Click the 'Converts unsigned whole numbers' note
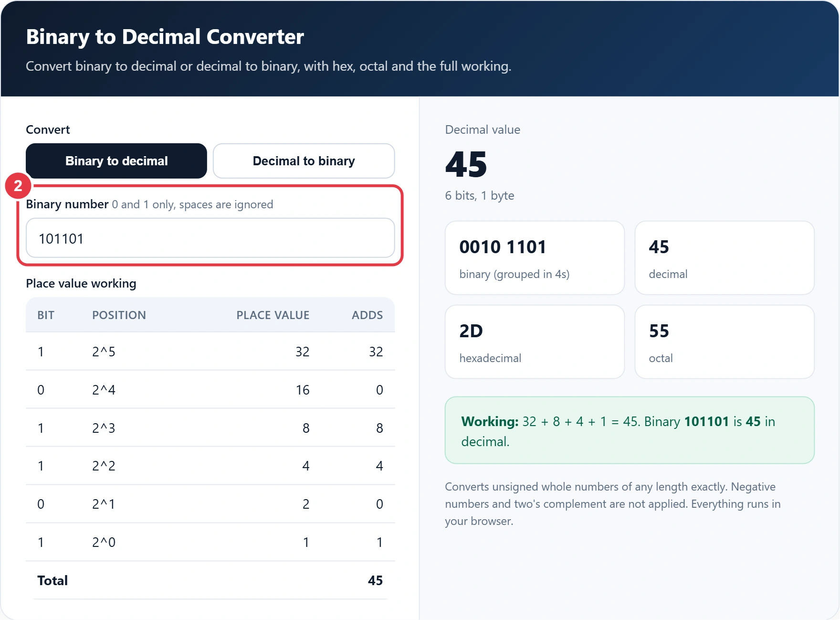The width and height of the screenshot is (840, 620). 613,504
